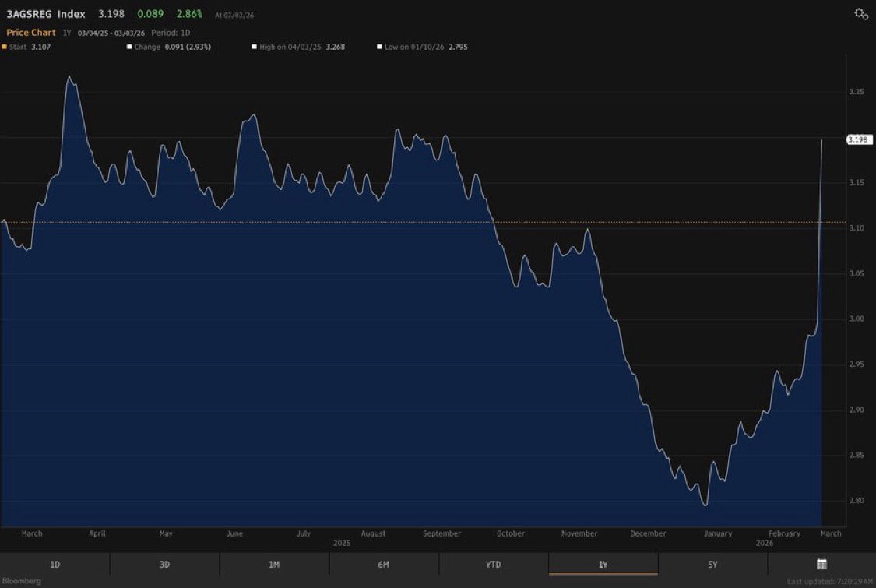Click the Price Chart title label
Screen dimensions: 876x588
(31, 33)
